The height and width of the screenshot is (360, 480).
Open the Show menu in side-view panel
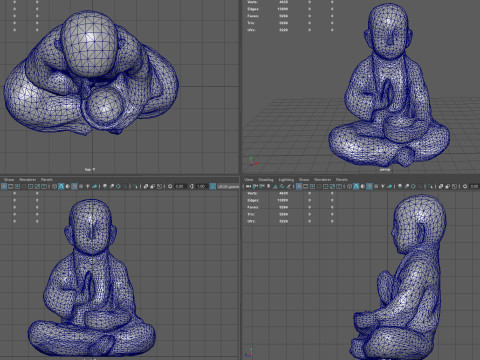tap(304, 179)
